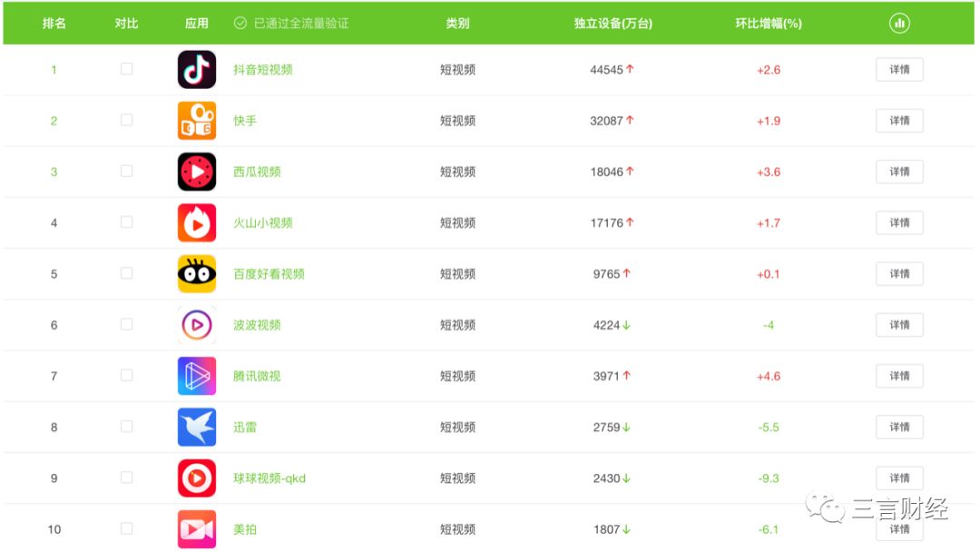Open the 火山小视频 app name link
980x552 pixels.
[263, 223]
